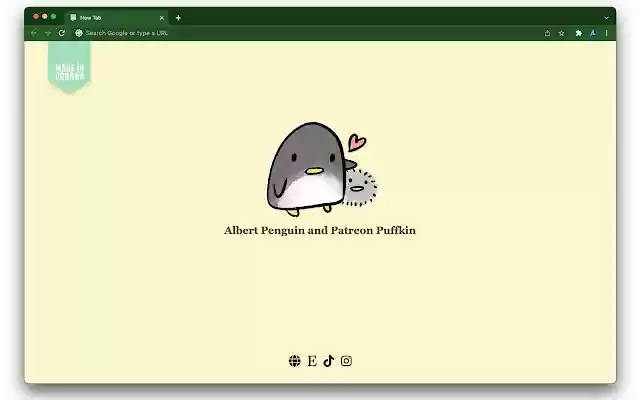This screenshot has width=640, height=400.
Task: Focus the Search Google or type a URL field
Action: 306,33
